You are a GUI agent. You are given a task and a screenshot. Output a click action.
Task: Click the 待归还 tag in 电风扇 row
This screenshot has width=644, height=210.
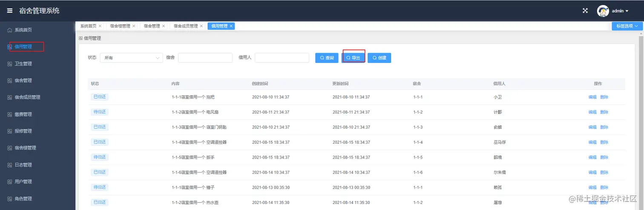[x=100, y=112]
